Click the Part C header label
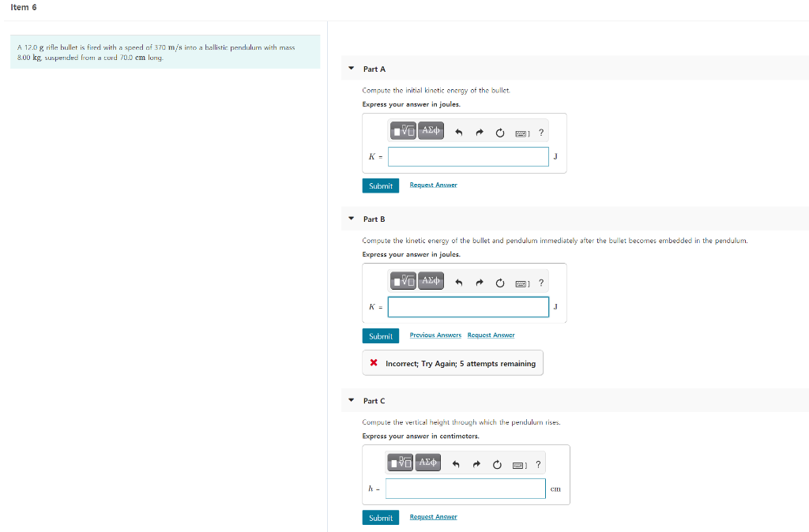The width and height of the screenshot is (809, 532). click(x=374, y=400)
